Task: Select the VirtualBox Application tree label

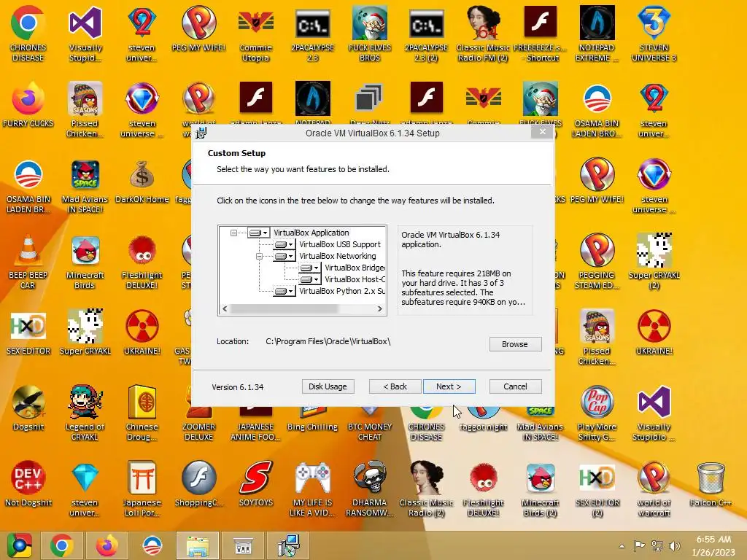Action: [311, 233]
